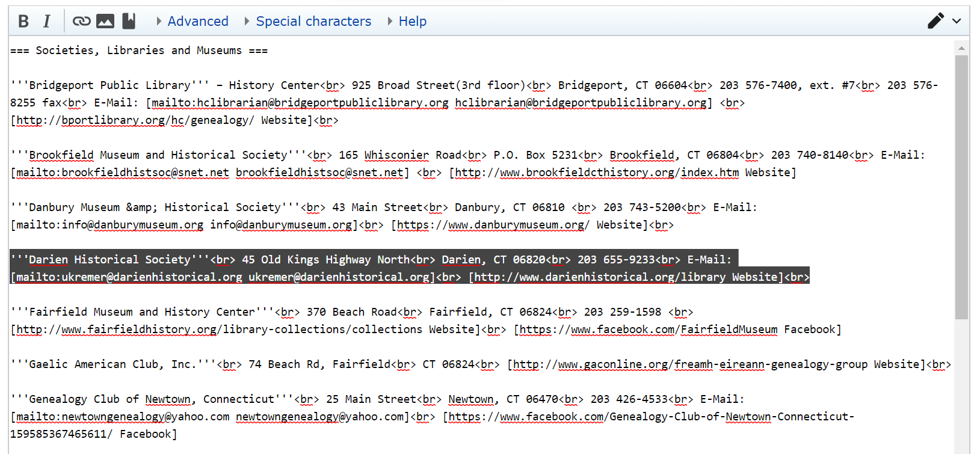Click the Societies, Libraries and Museums heading text
This screenshot has width=980, height=454.
139,51
